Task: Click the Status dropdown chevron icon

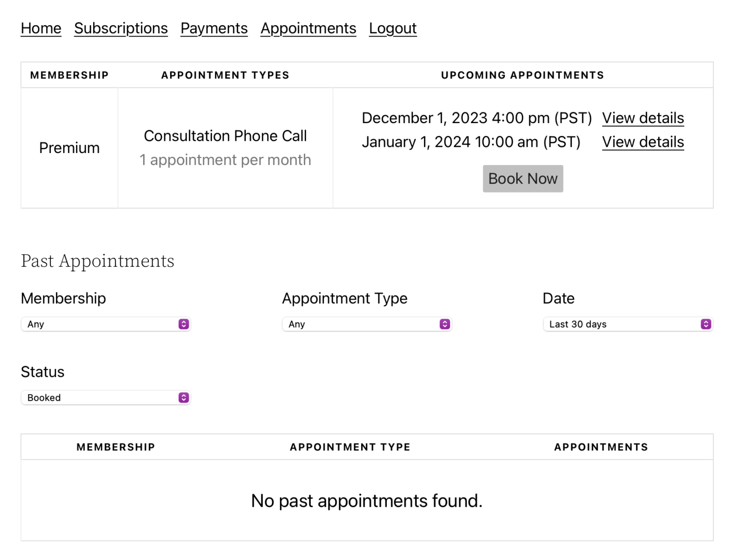Action: tap(183, 397)
